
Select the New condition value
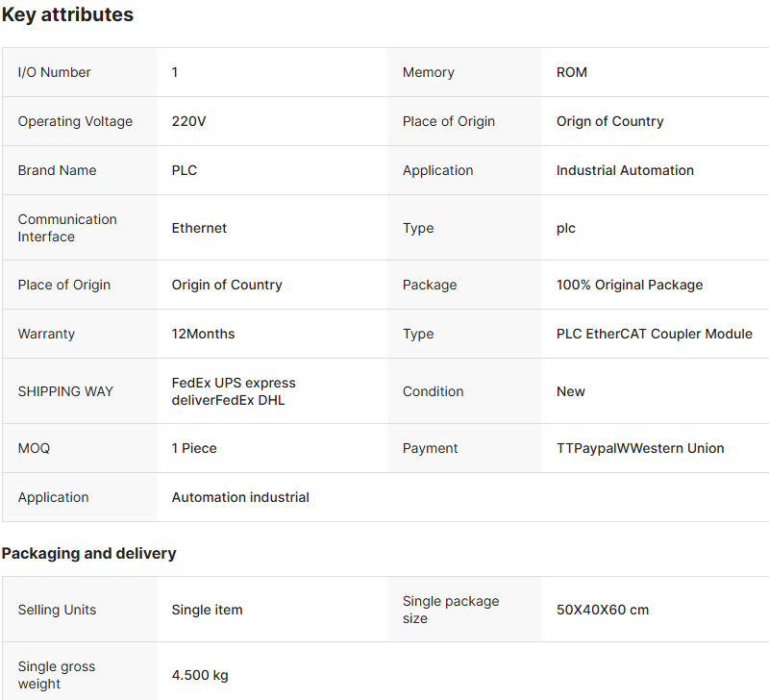(x=571, y=391)
